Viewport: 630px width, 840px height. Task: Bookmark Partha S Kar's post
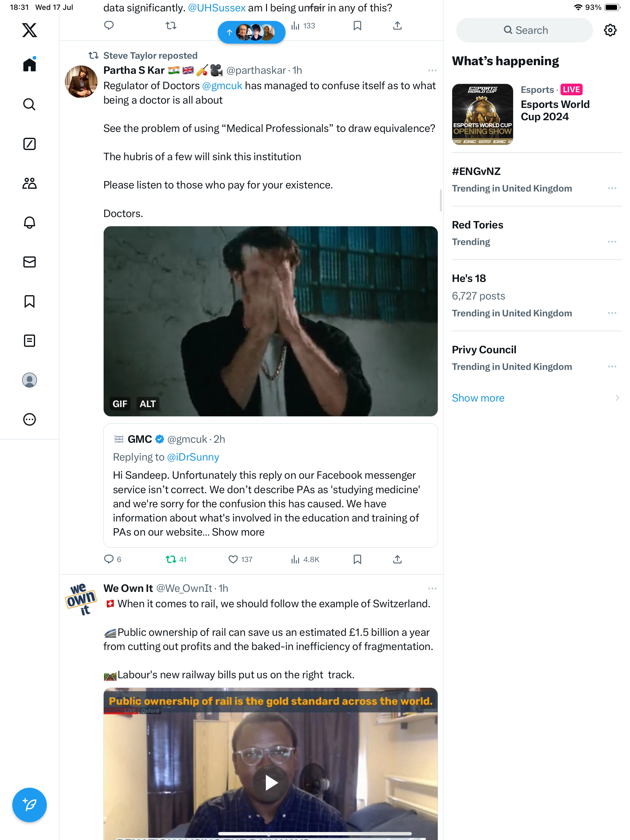click(357, 559)
